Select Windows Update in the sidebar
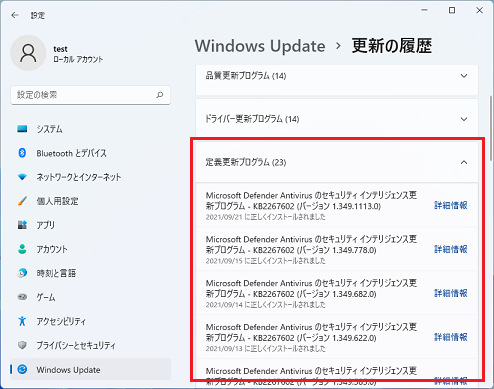 click(90, 369)
